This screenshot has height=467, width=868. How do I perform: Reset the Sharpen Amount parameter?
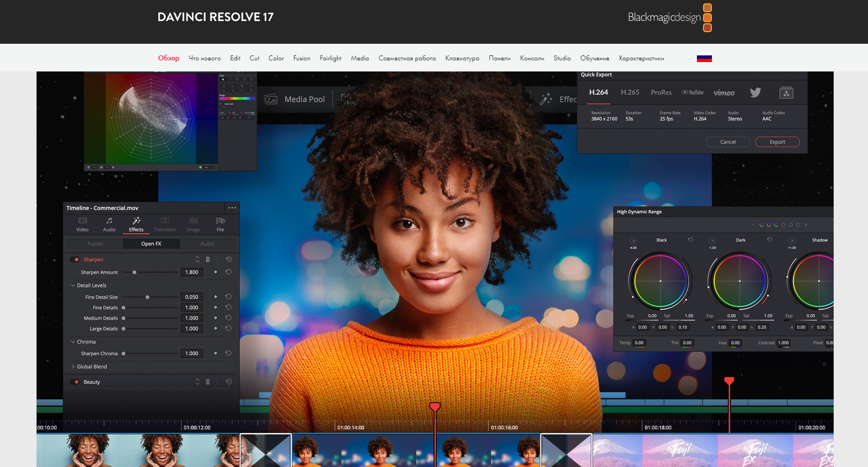click(x=228, y=272)
